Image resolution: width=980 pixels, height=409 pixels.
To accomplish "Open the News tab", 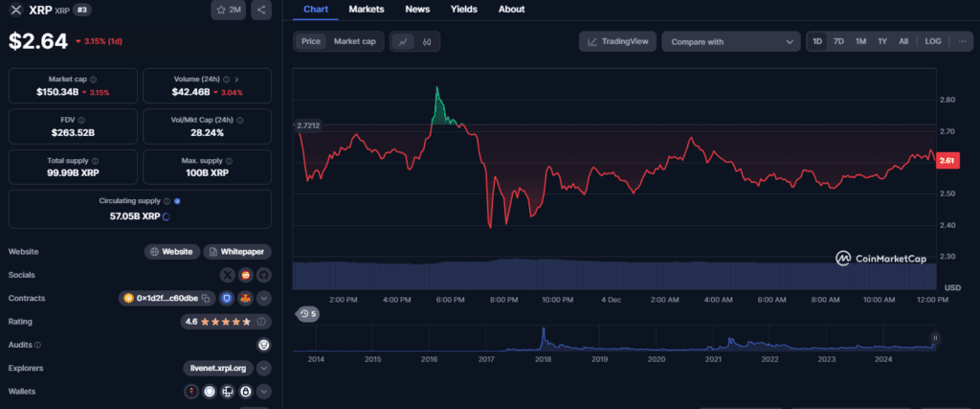I will click(417, 10).
